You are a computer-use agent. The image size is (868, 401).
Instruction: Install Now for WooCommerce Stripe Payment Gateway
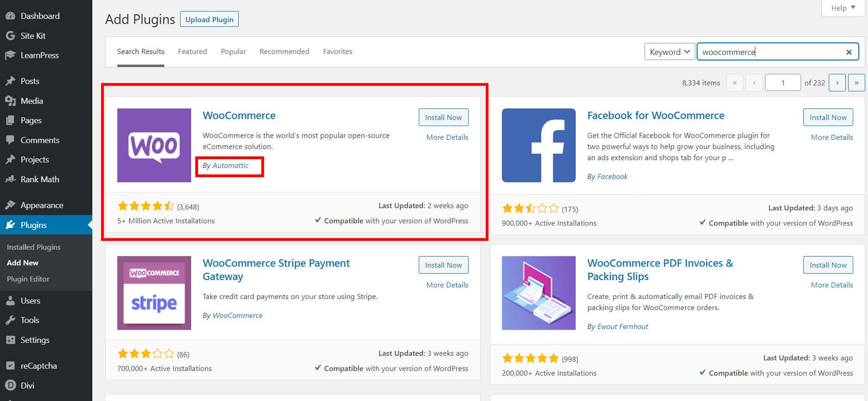tap(443, 265)
